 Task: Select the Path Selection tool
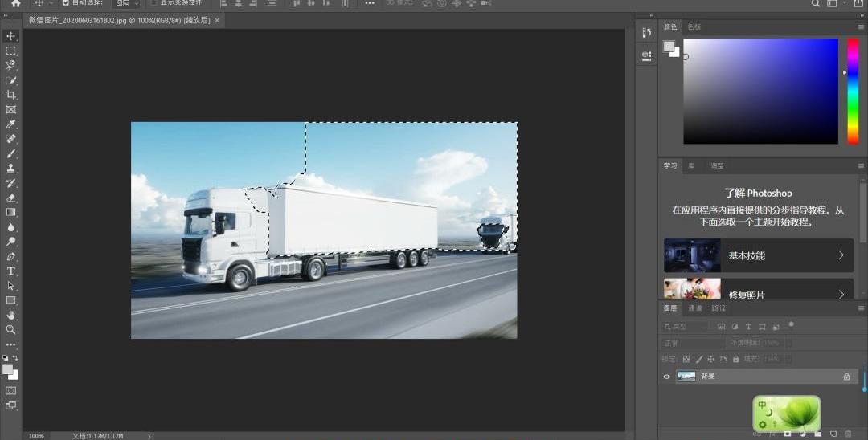pyautogui.click(x=10, y=286)
